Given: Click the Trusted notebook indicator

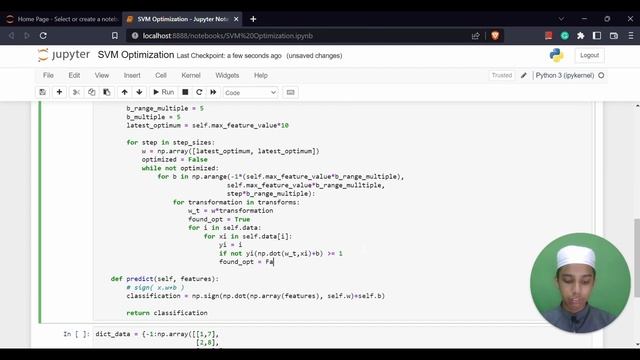Looking at the screenshot, I should 502,76.
